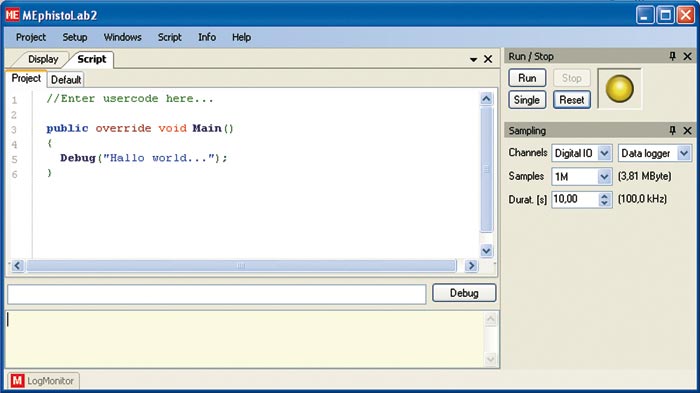This screenshot has height=393, width=700.
Task: Pin the Run / Stop panel
Action: [672, 56]
